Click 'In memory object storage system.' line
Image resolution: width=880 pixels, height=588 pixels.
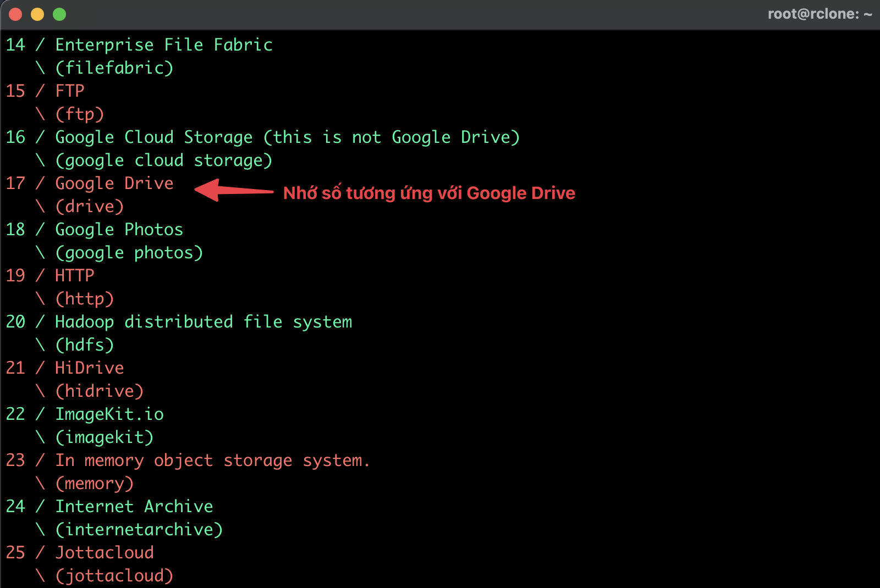pyautogui.click(x=188, y=461)
